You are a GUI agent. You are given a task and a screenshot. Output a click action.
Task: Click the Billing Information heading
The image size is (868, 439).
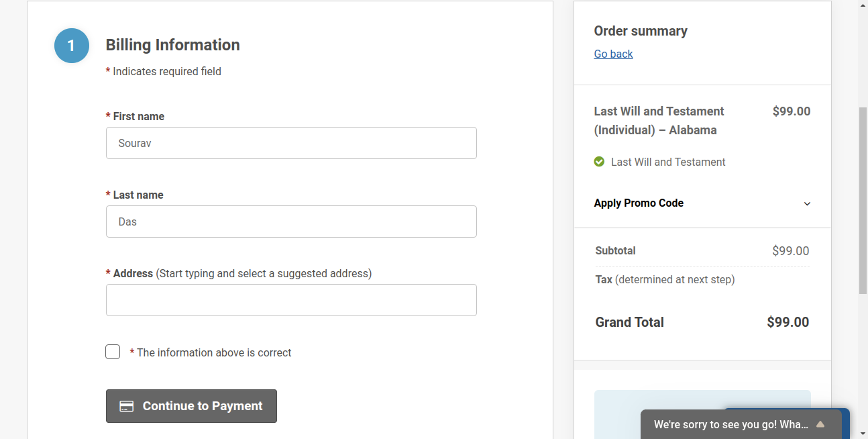click(172, 45)
